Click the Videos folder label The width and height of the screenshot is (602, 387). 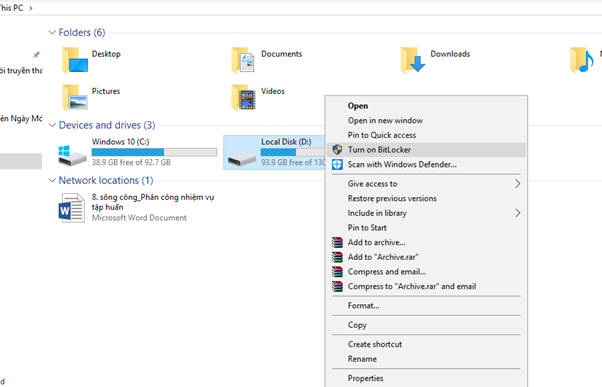[273, 91]
